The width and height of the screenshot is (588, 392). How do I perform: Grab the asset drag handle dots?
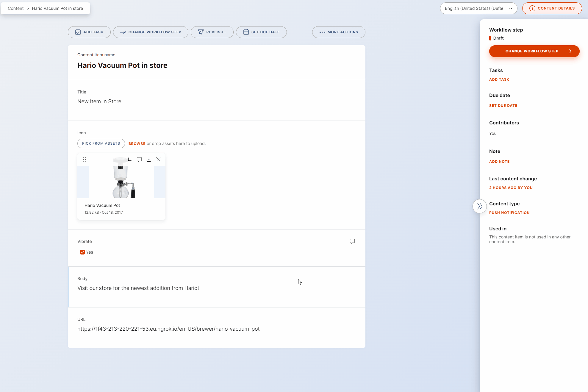point(85,160)
